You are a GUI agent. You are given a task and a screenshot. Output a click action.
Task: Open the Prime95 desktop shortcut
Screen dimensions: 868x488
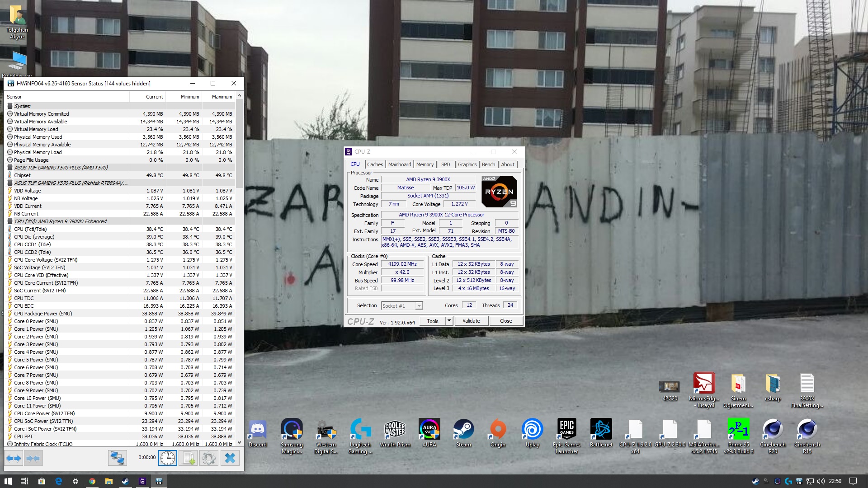[x=738, y=429]
